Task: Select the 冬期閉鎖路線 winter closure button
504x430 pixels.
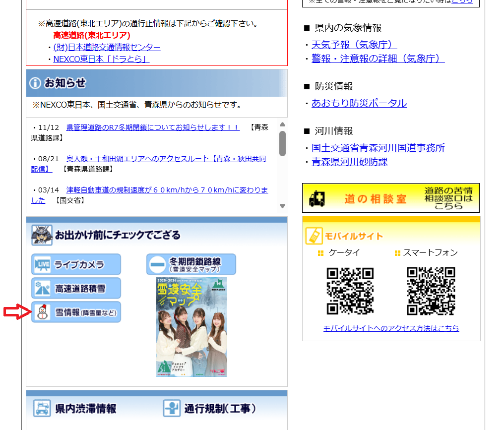Action: click(x=191, y=264)
